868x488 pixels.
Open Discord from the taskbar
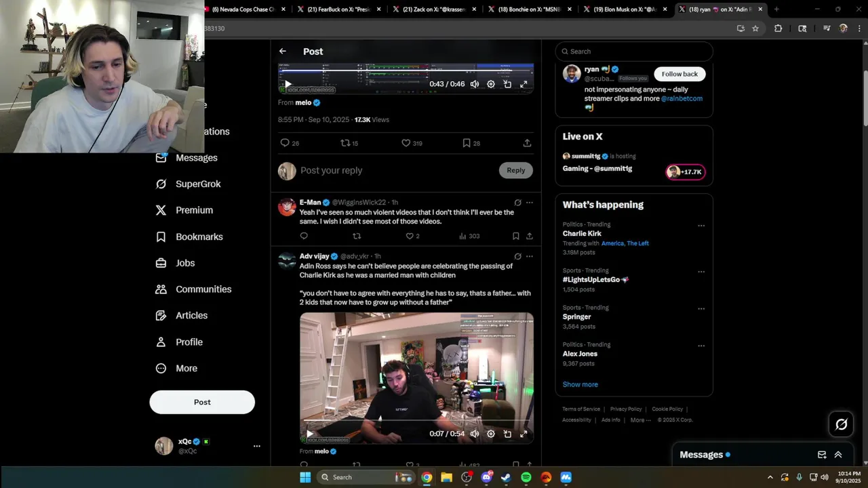(x=486, y=477)
